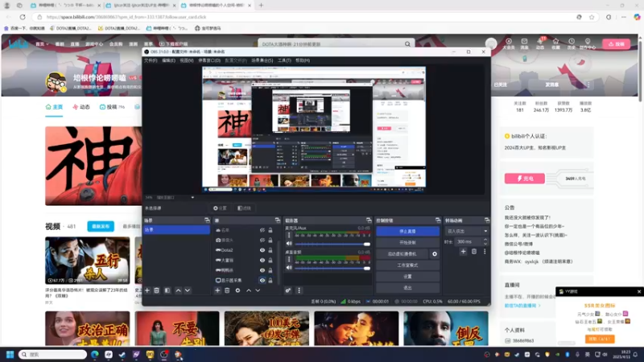
Task: Adjust 300 ms duration stepper arrows
Action: tap(485, 242)
